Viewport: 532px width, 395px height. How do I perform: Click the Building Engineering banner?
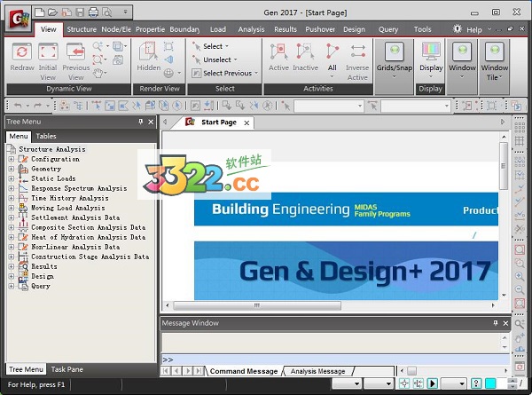(346, 209)
